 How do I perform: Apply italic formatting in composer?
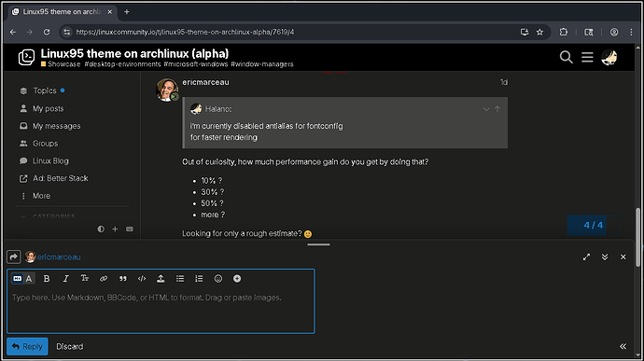point(65,279)
